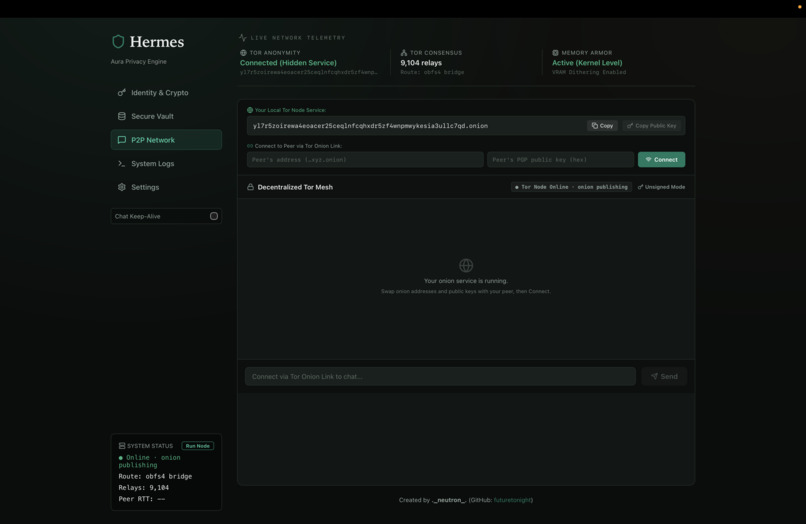Click the gear icon beside Settings
Screen dimensions: 806x524
coord(122,187)
